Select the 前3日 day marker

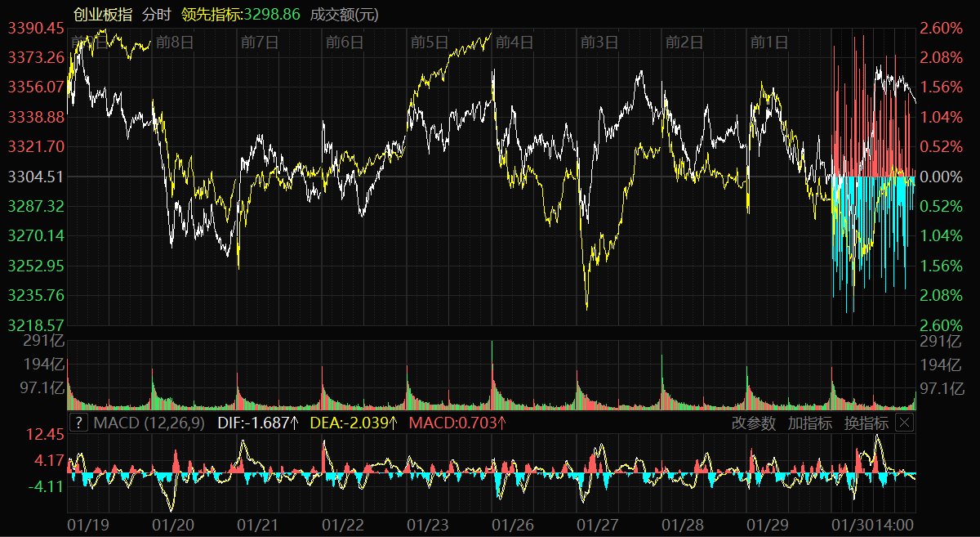point(599,43)
